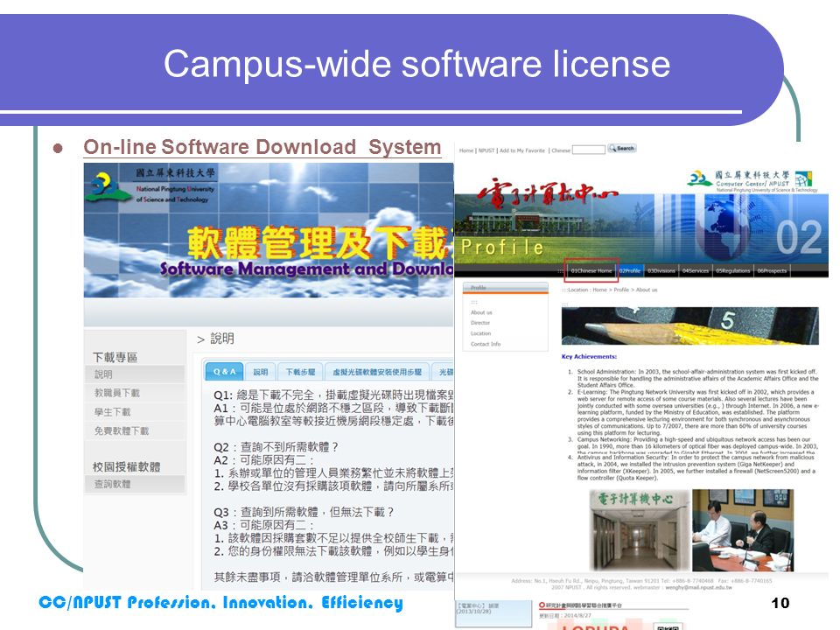The height and width of the screenshot is (630, 840).
Task: Click the Q3 查詢到所需軟體 question
Action: [304, 512]
